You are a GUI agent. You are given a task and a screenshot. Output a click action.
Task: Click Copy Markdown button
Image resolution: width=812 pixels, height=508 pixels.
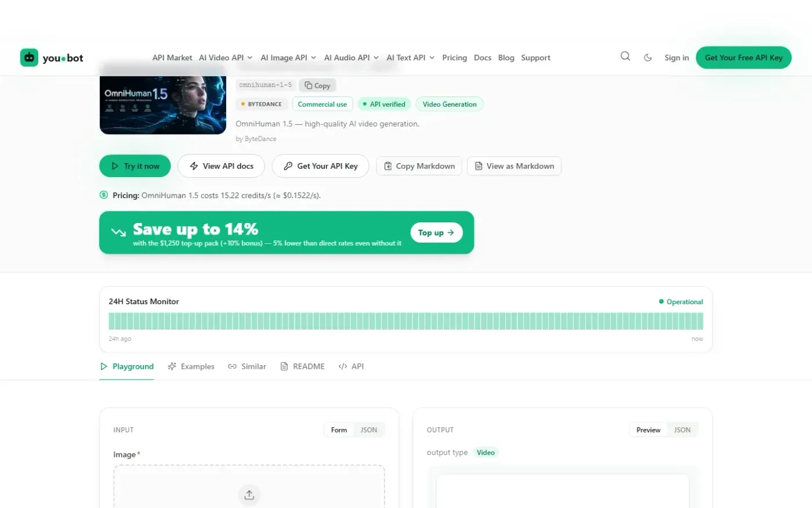tap(419, 166)
